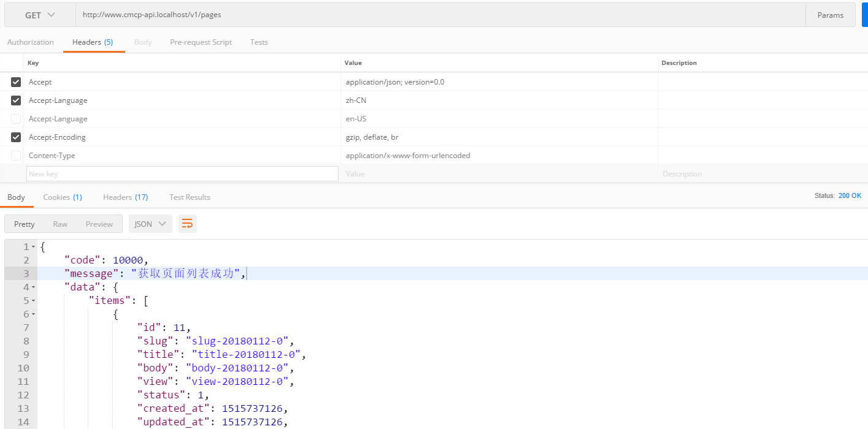
Task: Toggle the wrap lines icon
Action: click(x=188, y=224)
